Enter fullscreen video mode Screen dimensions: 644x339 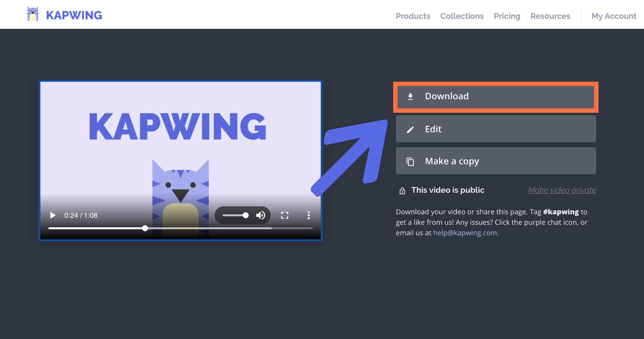(x=285, y=215)
